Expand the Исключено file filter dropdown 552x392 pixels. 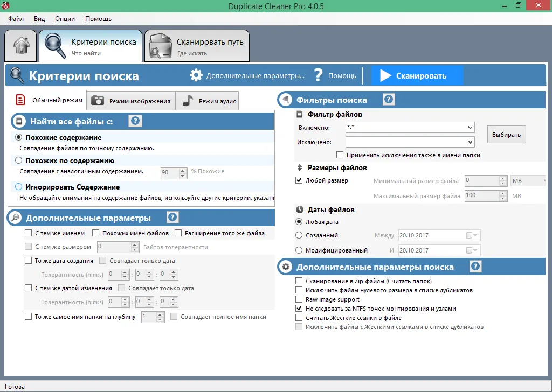point(470,142)
